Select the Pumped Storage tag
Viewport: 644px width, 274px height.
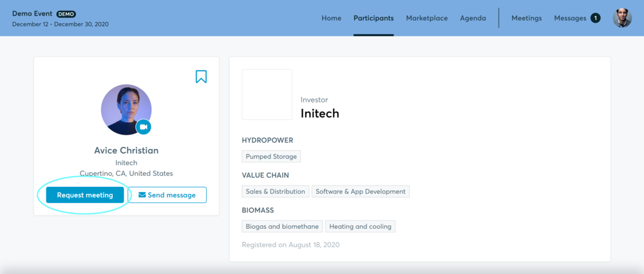point(271,157)
